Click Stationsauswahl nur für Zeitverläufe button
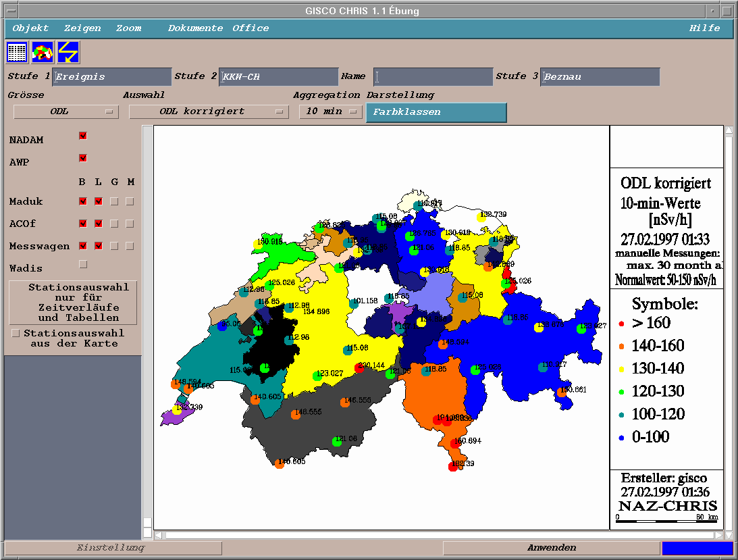 click(x=74, y=303)
